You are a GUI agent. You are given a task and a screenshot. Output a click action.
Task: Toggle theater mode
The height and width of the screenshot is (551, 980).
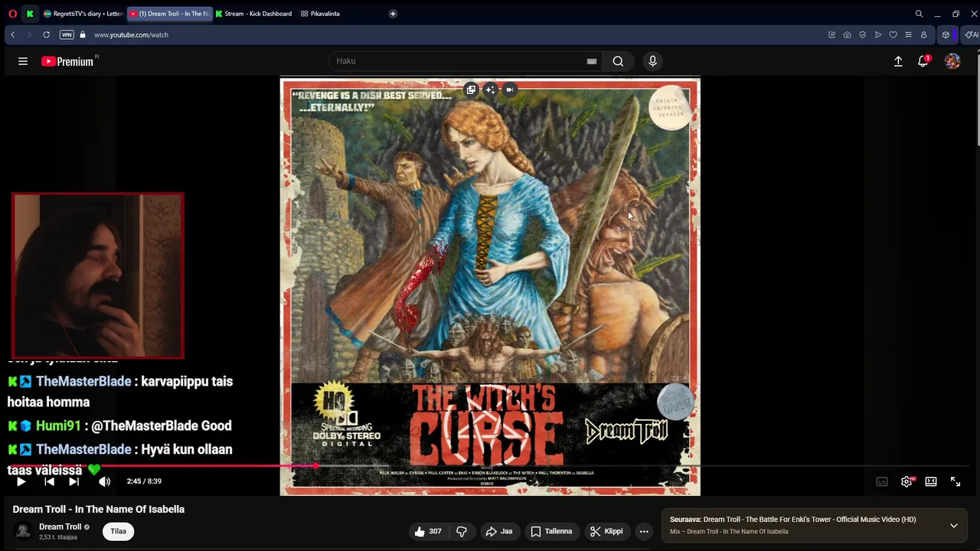tap(931, 481)
